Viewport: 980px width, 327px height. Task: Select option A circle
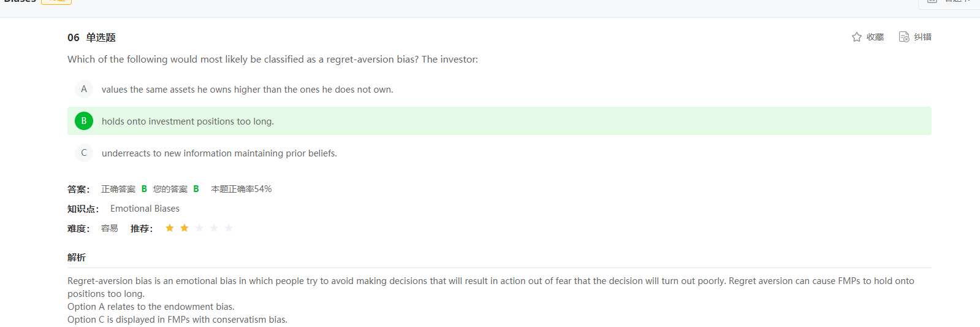coord(84,89)
